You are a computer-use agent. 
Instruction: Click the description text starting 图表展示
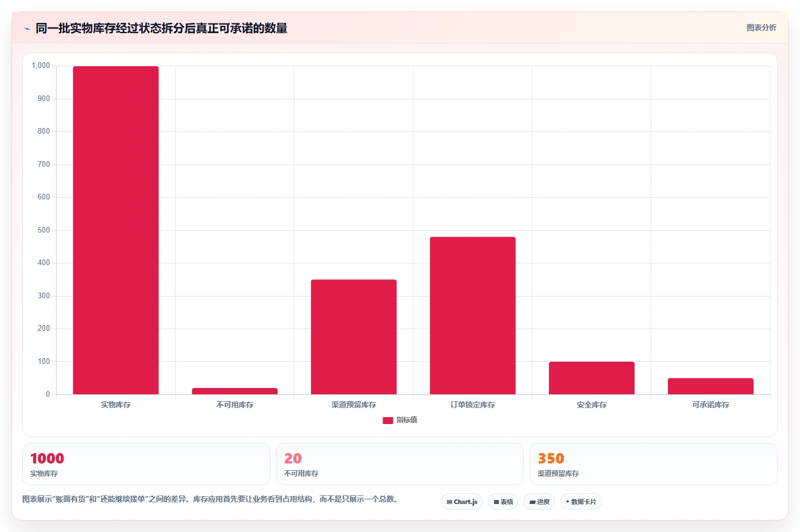tap(210, 499)
